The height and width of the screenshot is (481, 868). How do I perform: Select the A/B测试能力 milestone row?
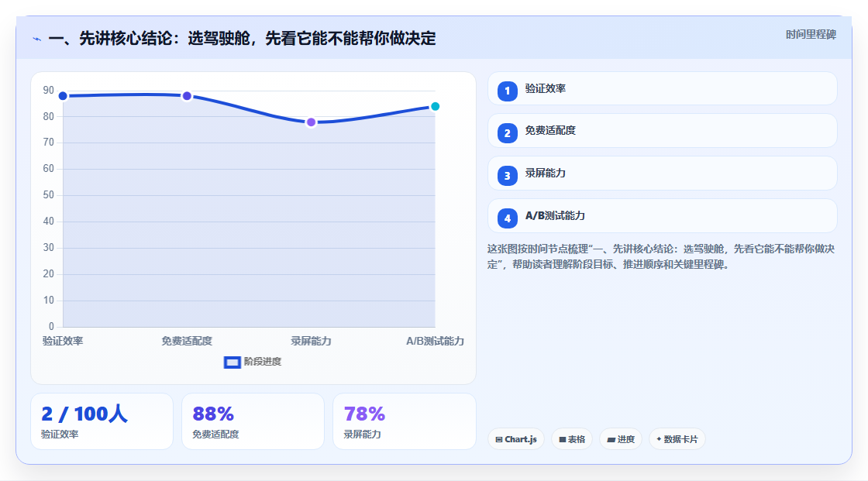662,216
